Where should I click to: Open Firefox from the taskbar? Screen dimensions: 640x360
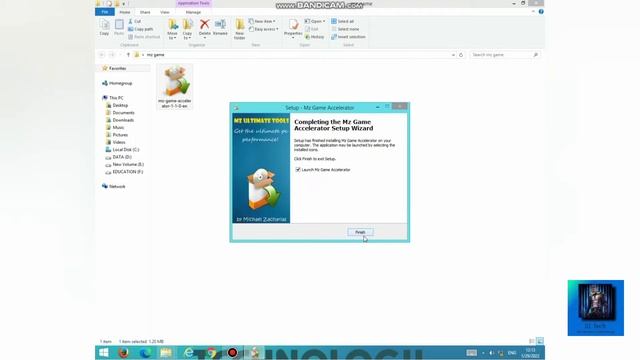124,352
